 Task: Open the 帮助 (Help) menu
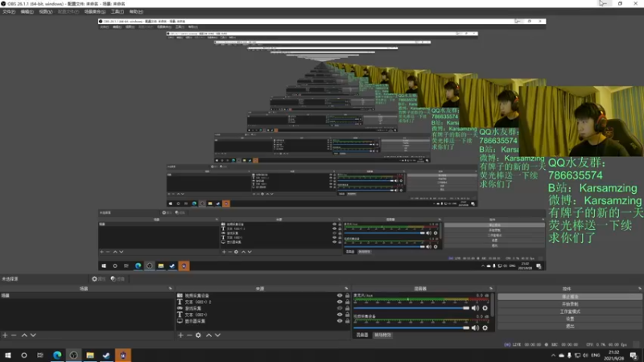click(x=136, y=11)
